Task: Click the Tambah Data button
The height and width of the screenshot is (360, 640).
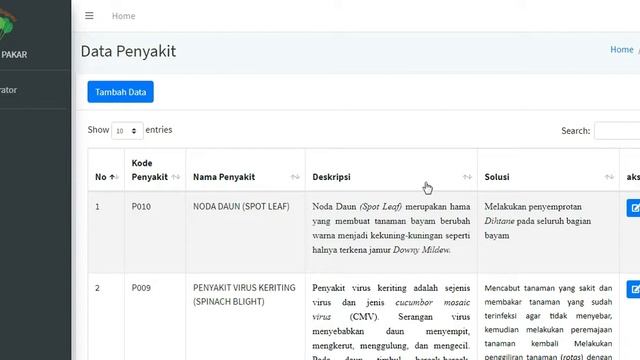Action: pos(120,92)
